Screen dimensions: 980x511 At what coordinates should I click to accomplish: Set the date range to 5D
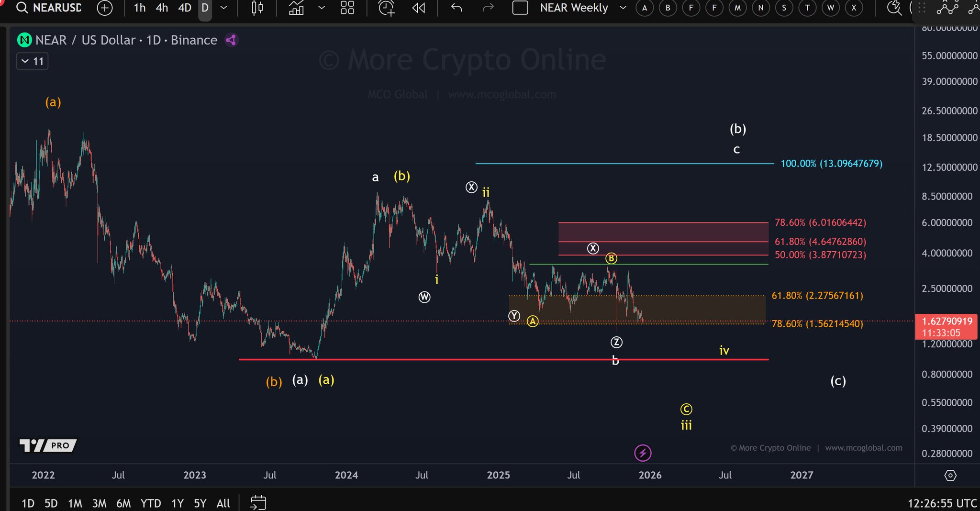(x=51, y=503)
